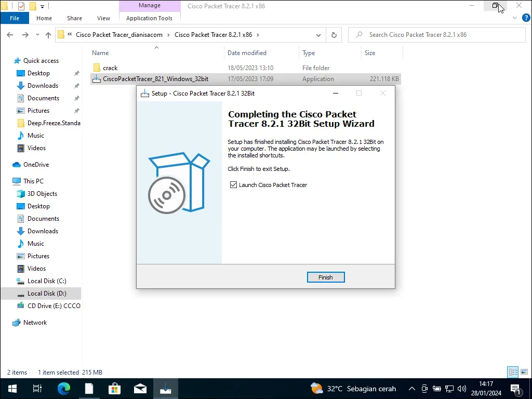Select CiscoPacketTracer_821_Windows_32bit application file
This screenshot has height=399, width=532.
coord(155,79)
